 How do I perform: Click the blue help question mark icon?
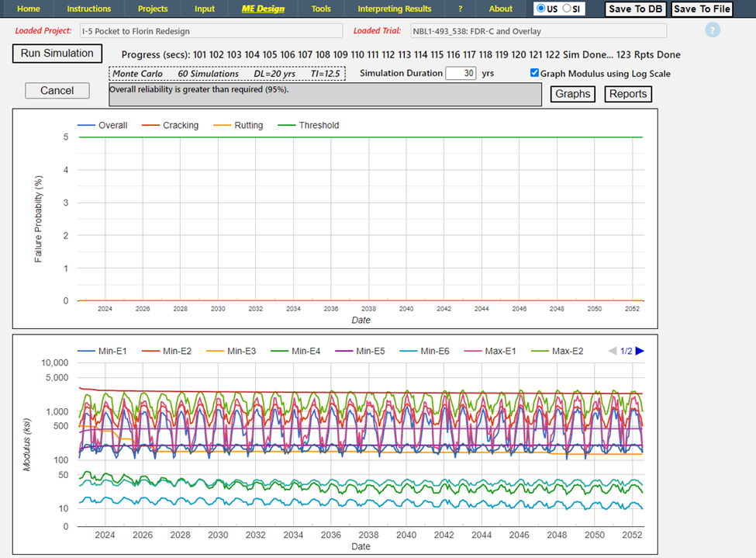click(x=713, y=30)
